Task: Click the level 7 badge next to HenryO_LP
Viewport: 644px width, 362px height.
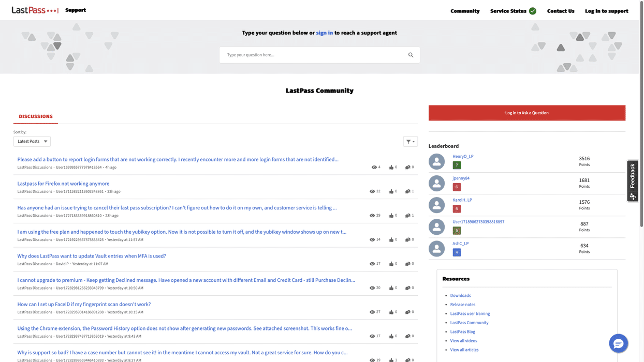Action: click(456, 164)
